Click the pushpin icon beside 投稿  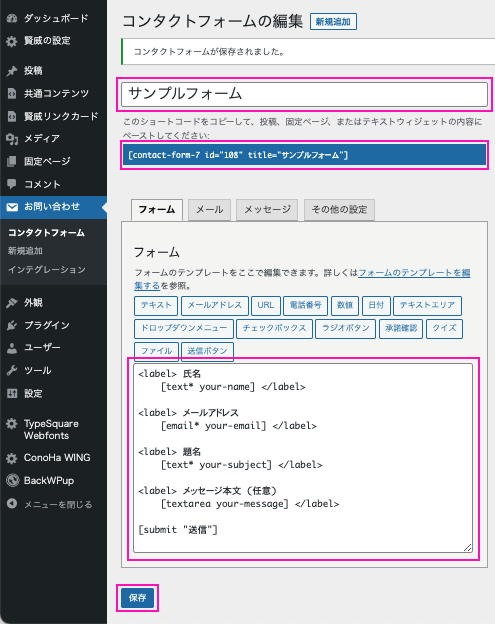(12, 71)
